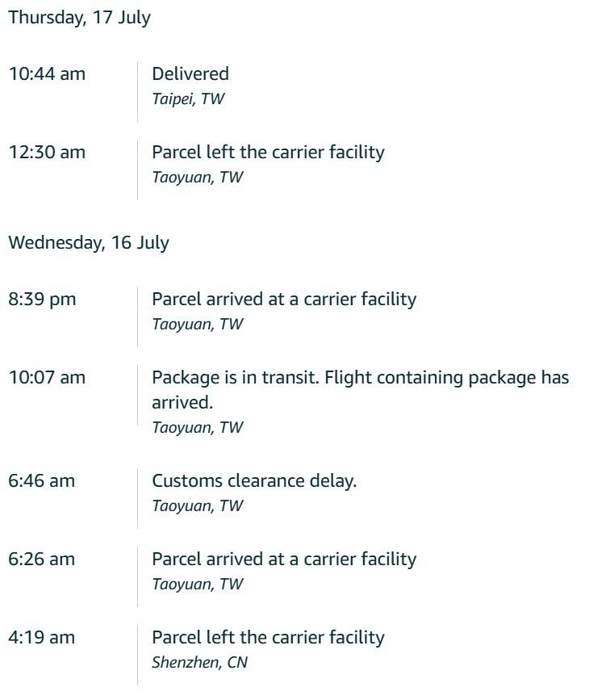Image resolution: width=589 pixels, height=700 pixels.
Task: Select the Thursday, 17 July date heading
Action: pos(79,18)
